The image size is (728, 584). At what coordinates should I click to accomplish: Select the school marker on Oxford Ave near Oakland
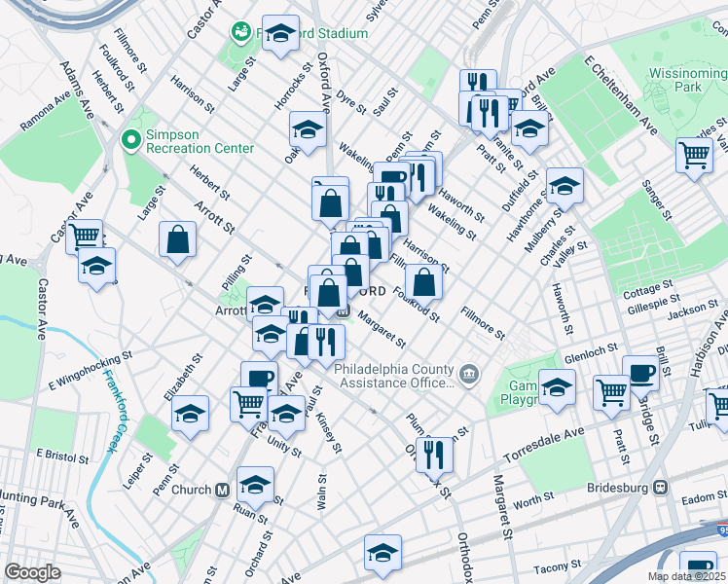[x=308, y=130]
